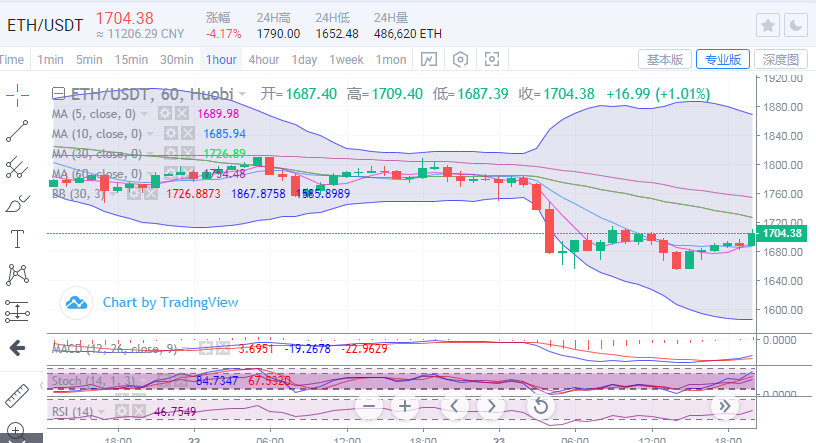The height and width of the screenshot is (443, 816).
Task: Open the prediction and measurement tools
Action: pos(17,311)
